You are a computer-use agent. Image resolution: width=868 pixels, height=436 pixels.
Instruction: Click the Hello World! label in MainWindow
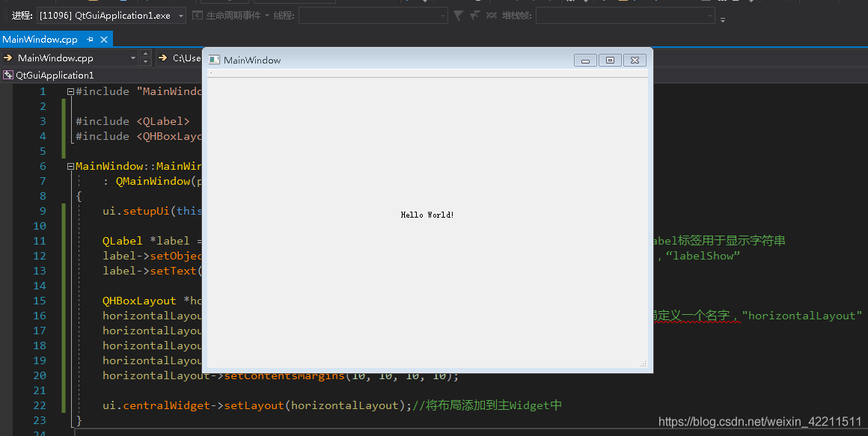[427, 215]
